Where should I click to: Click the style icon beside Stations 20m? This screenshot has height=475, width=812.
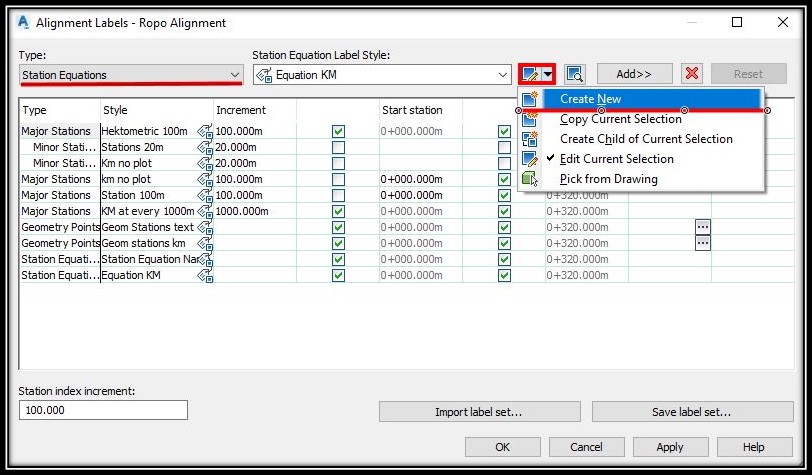point(205,148)
